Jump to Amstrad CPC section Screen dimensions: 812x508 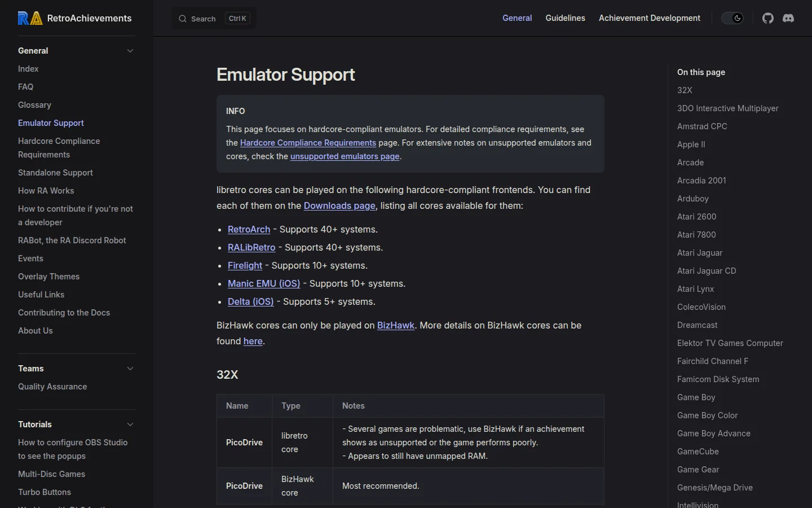click(x=702, y=126)
